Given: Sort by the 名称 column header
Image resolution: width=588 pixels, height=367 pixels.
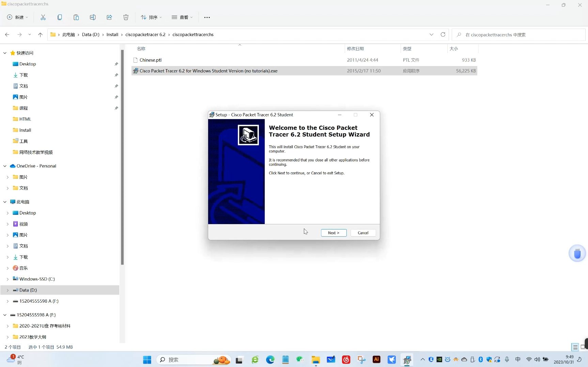Looking at the screenshot, I should point(141,49).
